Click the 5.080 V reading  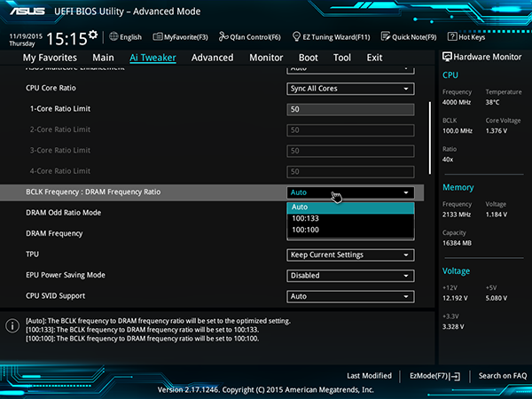coord(497,298)
